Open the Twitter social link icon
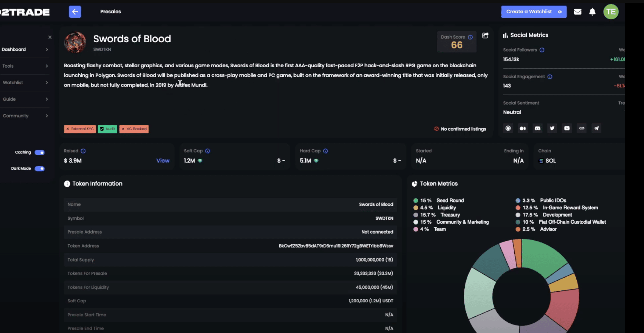The image size is (644, 333). (x=552, y=128)
